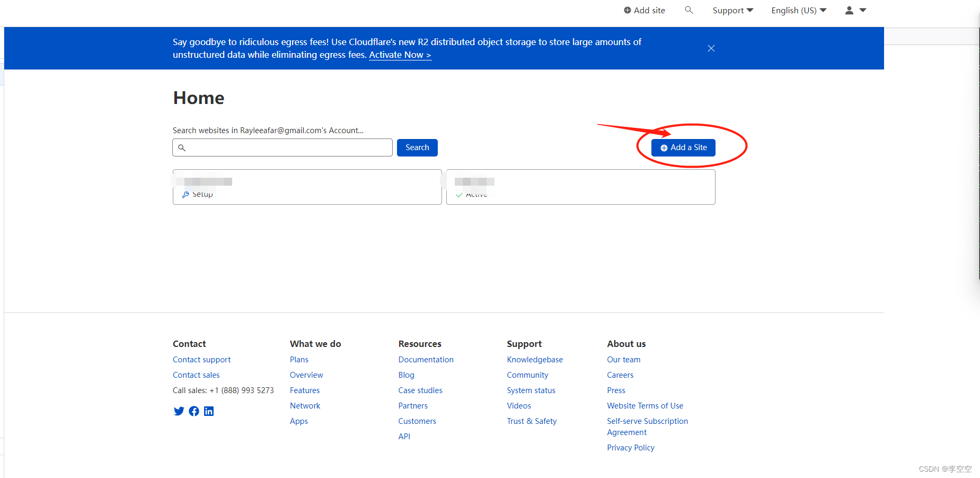
Task: Open the Overview footer link
Action: [x=306, y=375]
